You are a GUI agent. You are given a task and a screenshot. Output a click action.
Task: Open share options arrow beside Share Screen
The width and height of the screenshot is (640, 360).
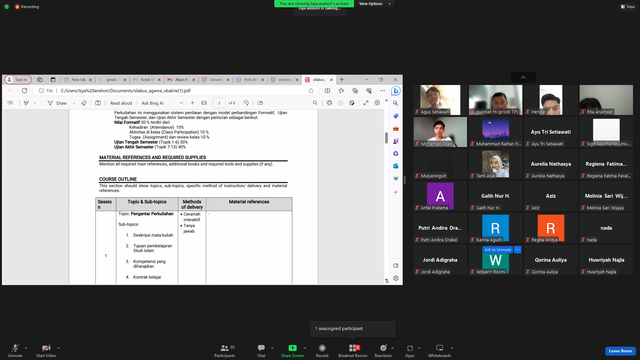tap(305, 348)
